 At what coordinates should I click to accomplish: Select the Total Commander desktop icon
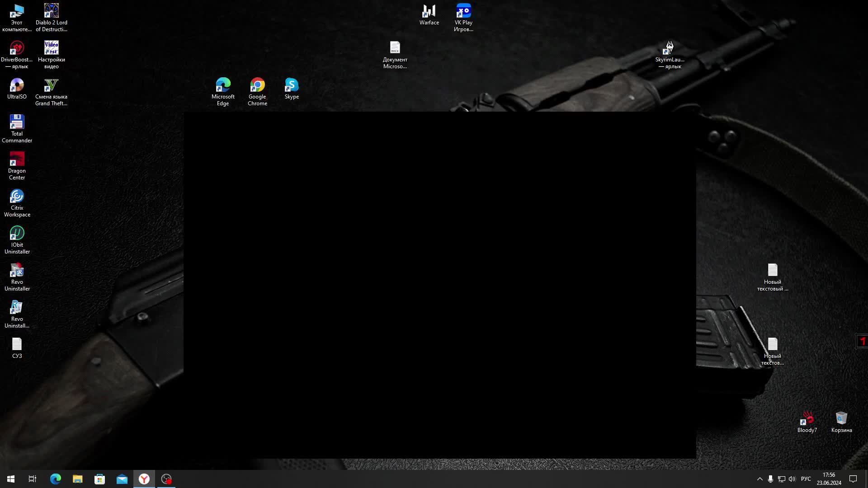tap(17, 129)
